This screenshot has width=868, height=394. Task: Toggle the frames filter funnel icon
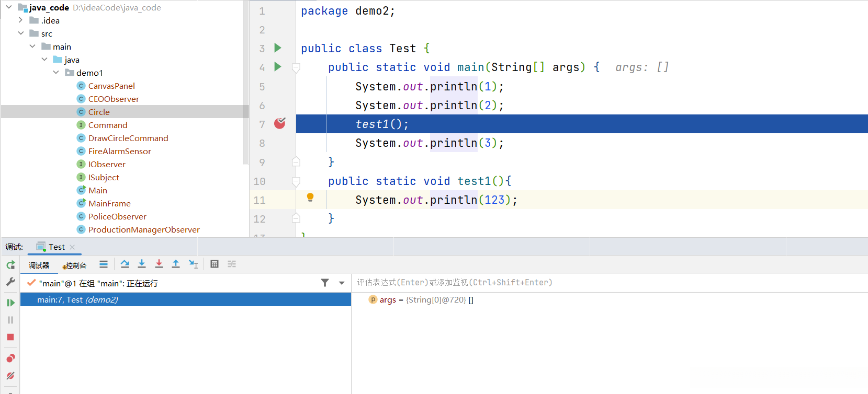[325, 283]
